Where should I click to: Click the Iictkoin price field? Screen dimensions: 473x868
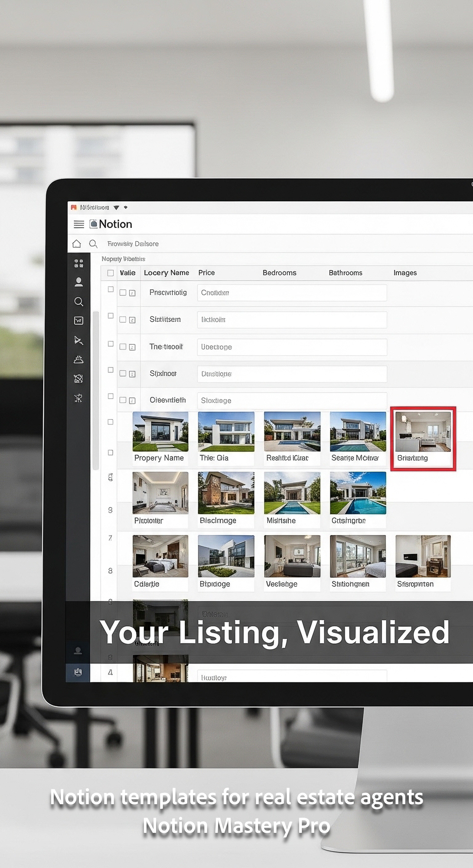tap(292, 320)
